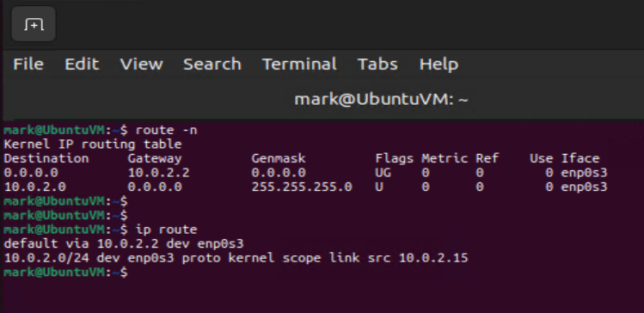
Task: Click enp0s3 in the 10.0.2.0 row
Action: (584, 187)
